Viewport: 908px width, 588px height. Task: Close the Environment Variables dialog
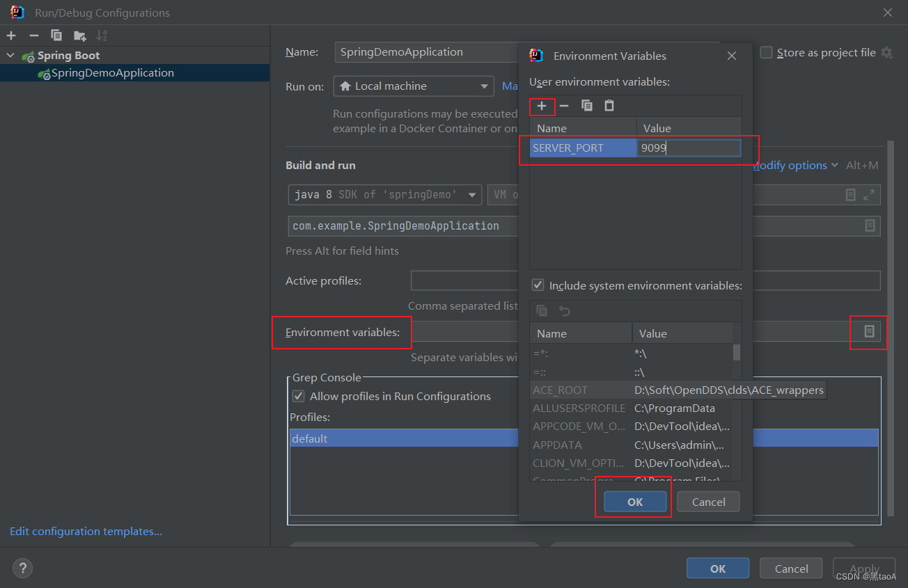732,56
